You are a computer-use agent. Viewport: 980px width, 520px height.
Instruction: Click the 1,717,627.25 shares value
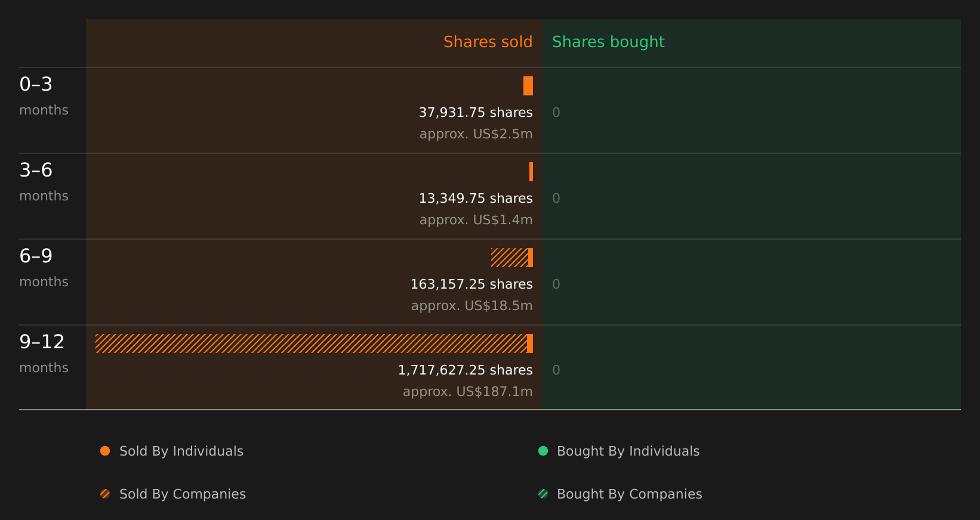466,370
